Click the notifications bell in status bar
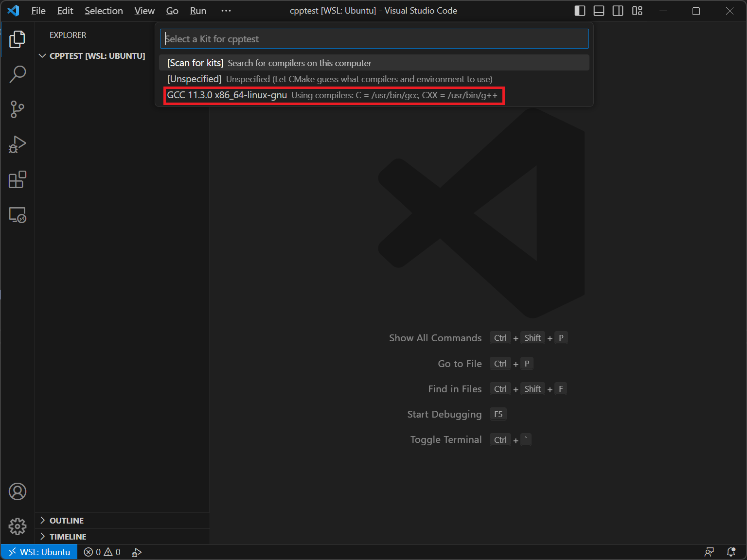747x560 pixels. point(731,552)
